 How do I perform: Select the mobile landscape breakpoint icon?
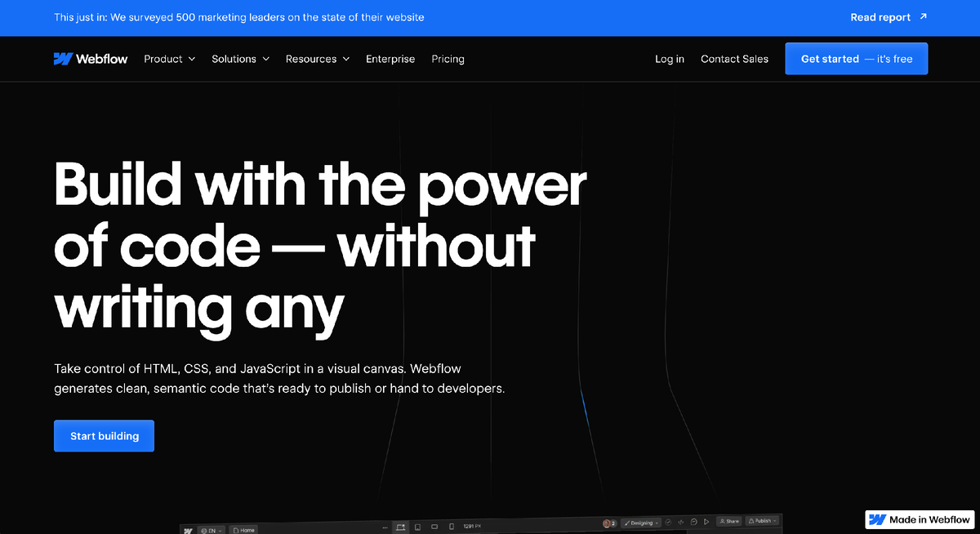coord(434,527)
